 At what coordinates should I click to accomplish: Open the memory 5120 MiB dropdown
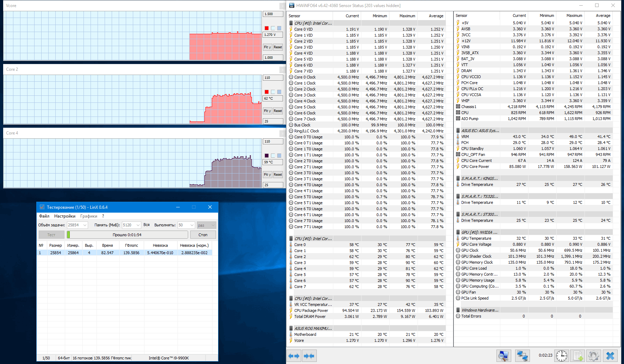tap(138, 225)
